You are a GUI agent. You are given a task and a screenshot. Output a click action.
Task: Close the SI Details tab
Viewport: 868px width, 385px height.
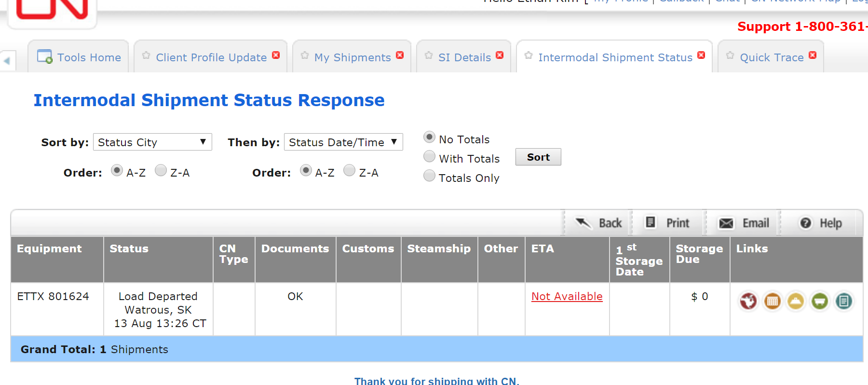click(500, 55)
